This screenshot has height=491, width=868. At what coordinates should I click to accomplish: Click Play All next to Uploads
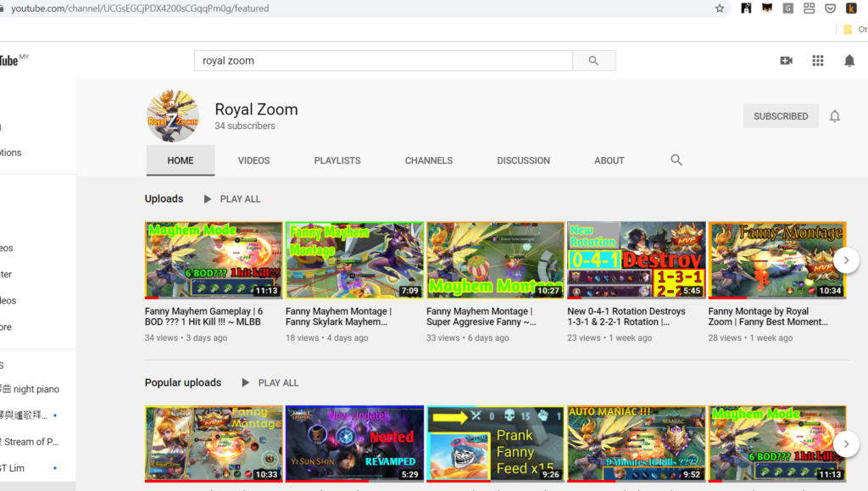tap(240, 198)
